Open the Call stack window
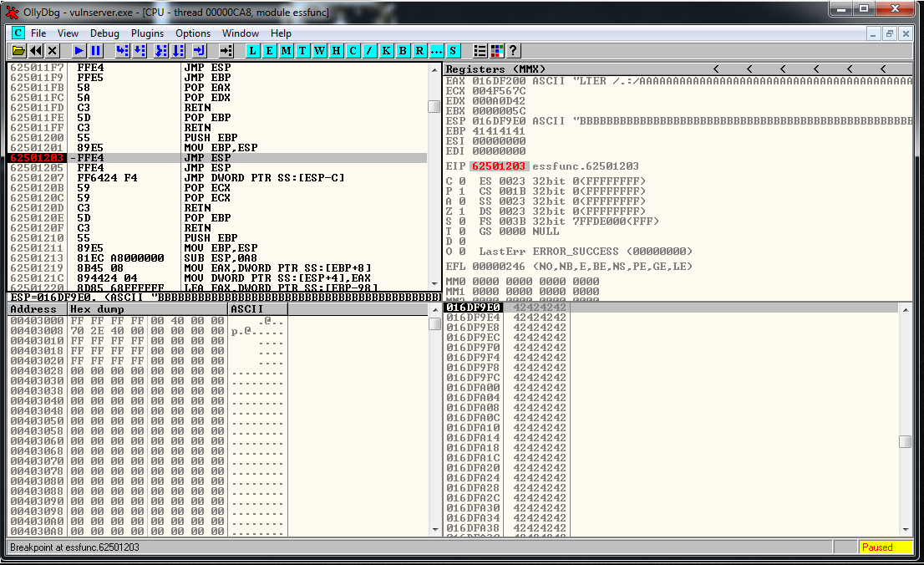 (x=386, y=50)
